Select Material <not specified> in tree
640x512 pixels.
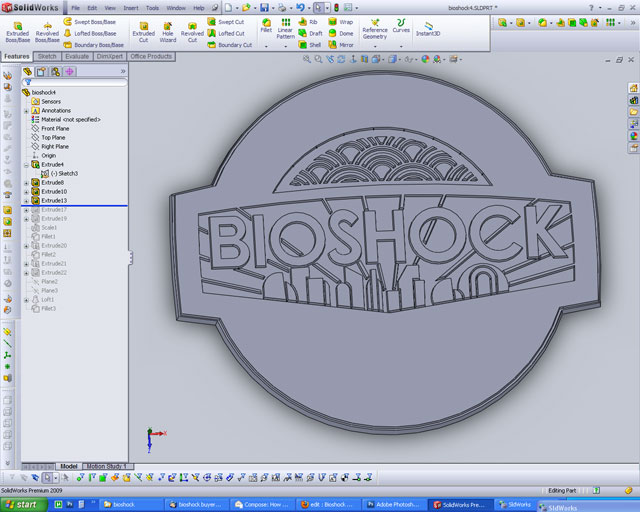(x=66, y=120)
